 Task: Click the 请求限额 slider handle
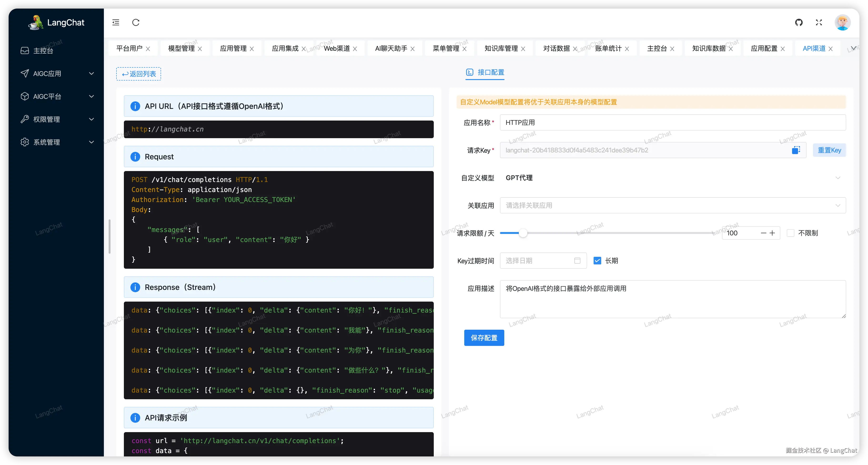click(523, 233)
